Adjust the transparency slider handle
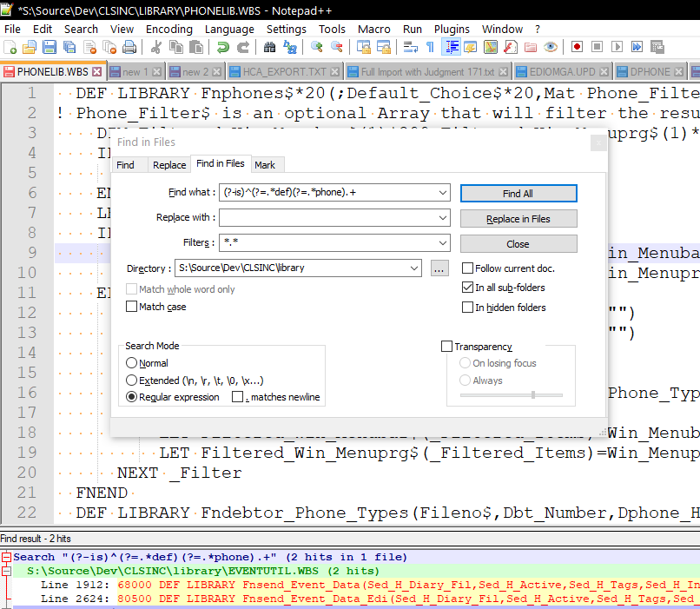 coord(533,395)
